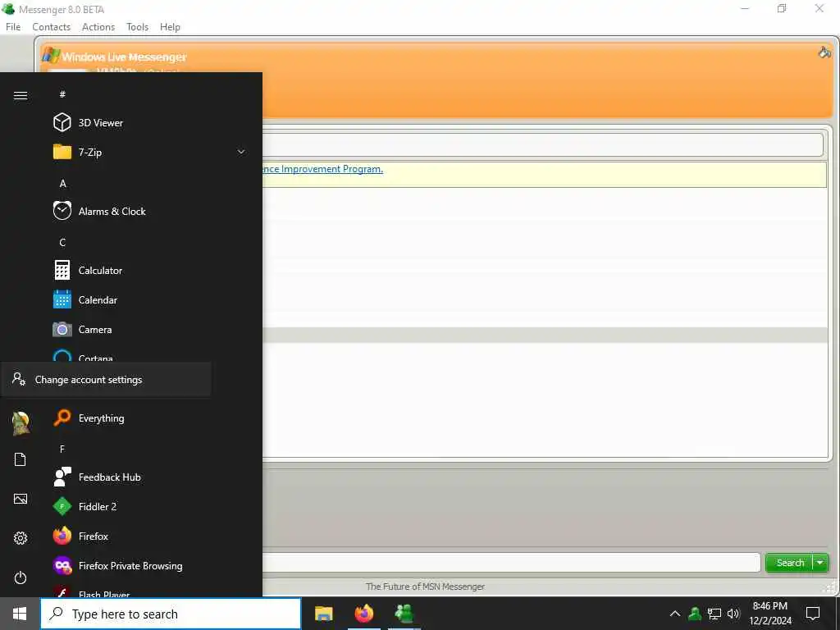Open the notification center icon
Viewport: 840px width, 630px height.
813,614
